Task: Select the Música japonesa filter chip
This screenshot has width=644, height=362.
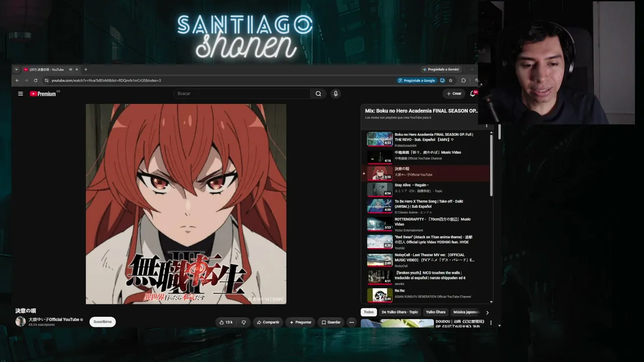Action: point(465,312)
